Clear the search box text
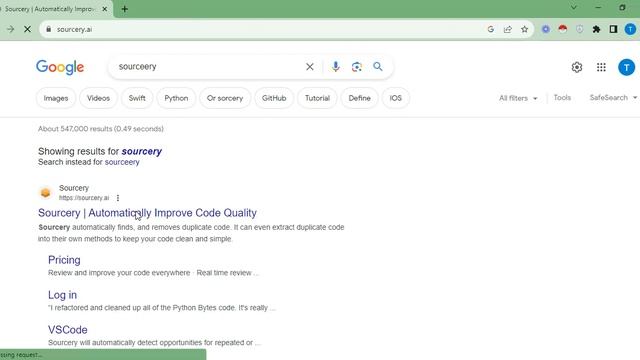Image resolution: width=640 pixels, height=360 pixels. coord(310,67)
